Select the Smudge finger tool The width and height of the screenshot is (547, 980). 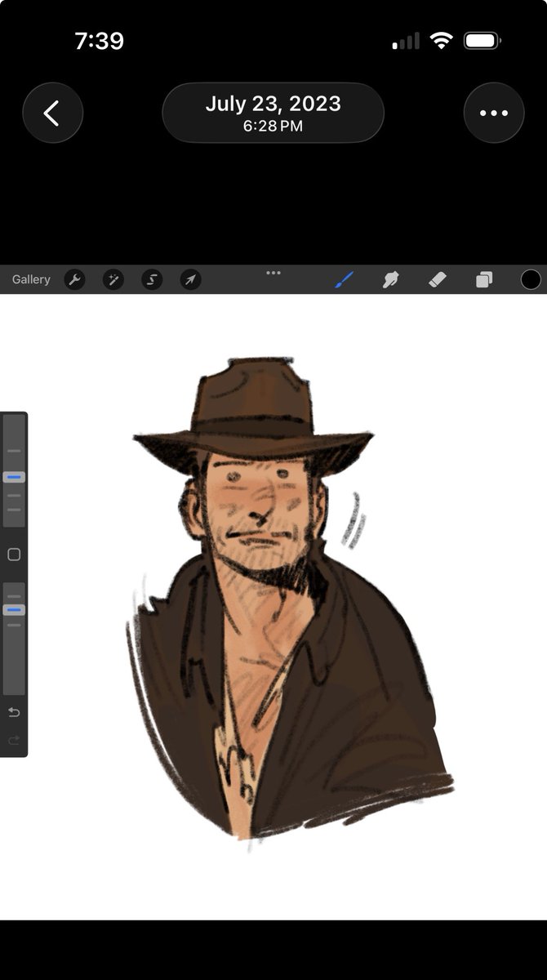tap(390, 280)
